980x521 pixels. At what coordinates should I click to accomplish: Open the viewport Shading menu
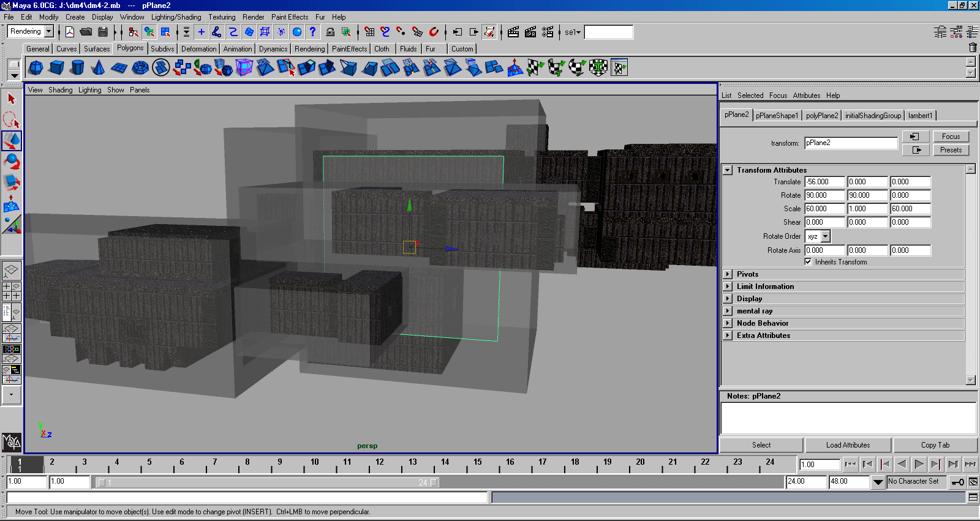[x=61, y=90]
